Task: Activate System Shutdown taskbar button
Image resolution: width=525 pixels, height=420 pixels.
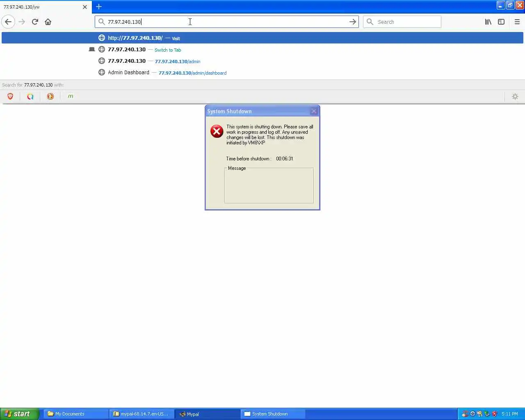Action: 273,414
